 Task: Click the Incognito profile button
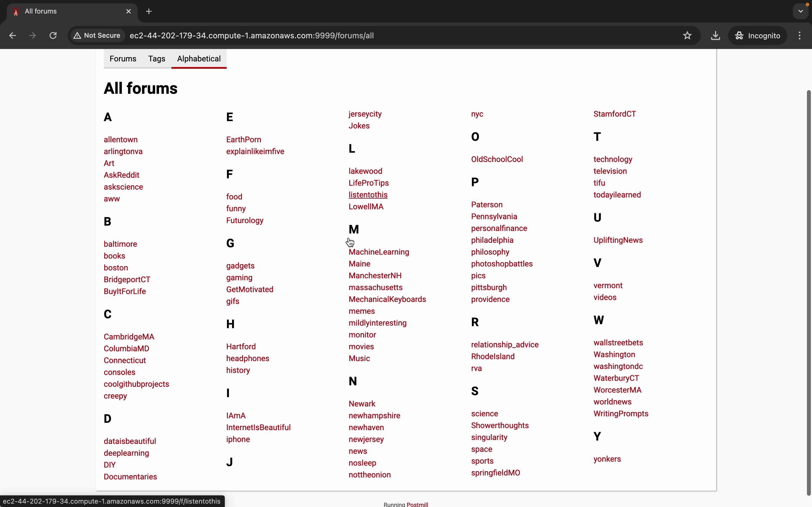click(x=758, y=35)
